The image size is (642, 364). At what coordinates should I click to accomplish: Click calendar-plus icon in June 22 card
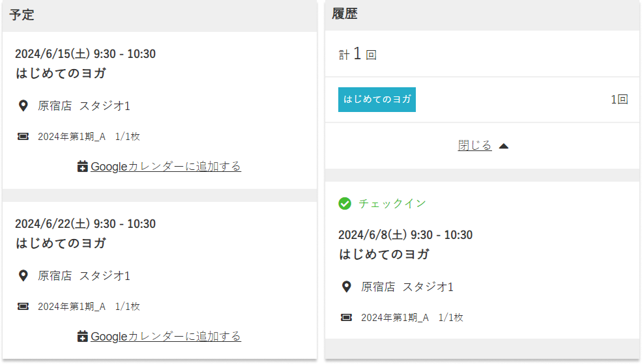click(x=82, y=337)
